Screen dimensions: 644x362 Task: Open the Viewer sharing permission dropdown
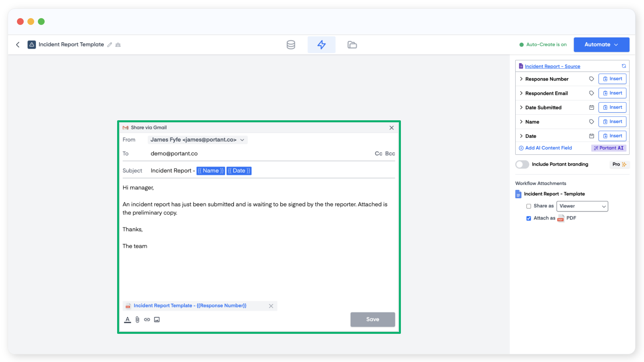click(582, 206)
